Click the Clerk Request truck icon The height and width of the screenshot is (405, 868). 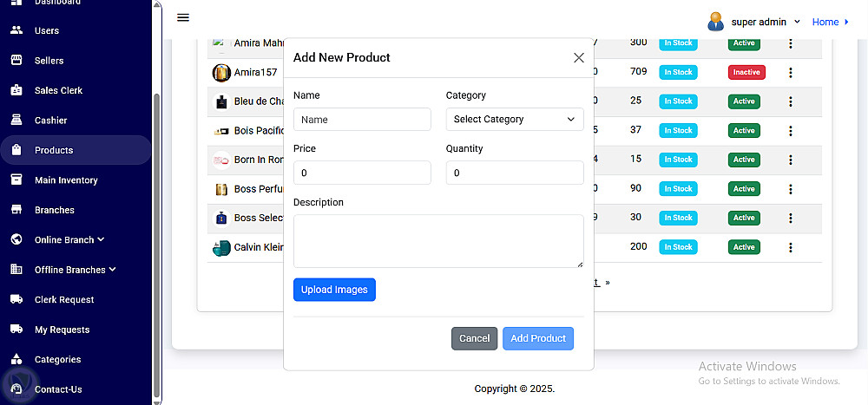(x=16, y=299)
